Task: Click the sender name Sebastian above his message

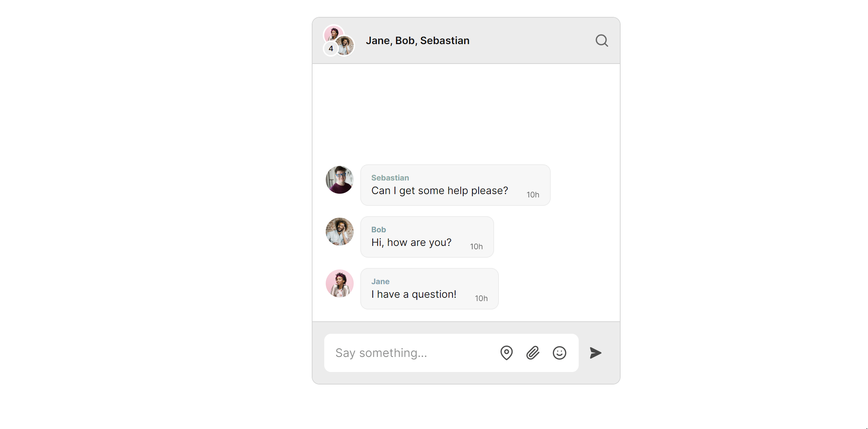Action: pos(390,178)
